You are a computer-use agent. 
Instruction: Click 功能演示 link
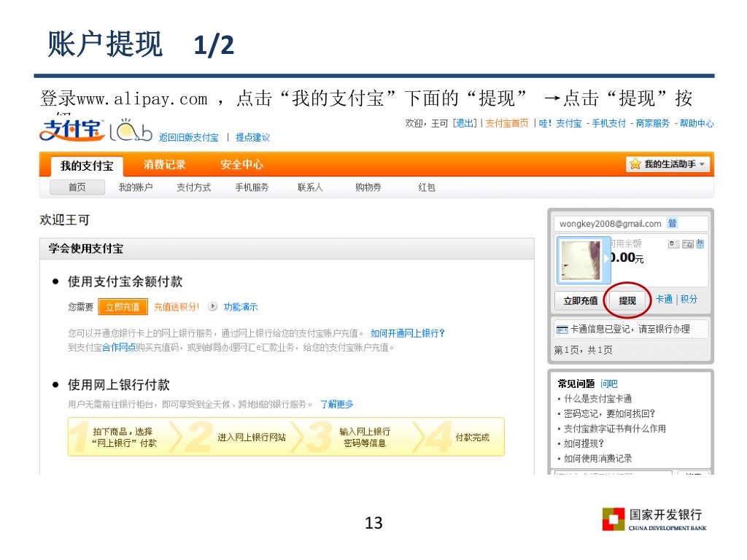pyautogui.click(x=241, y=307)
